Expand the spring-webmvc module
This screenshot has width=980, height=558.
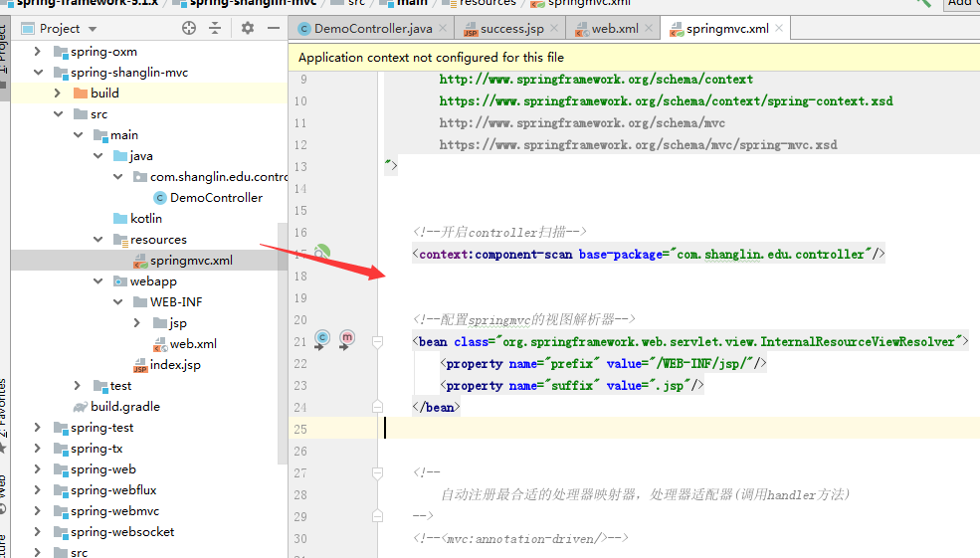coord(38,511)
